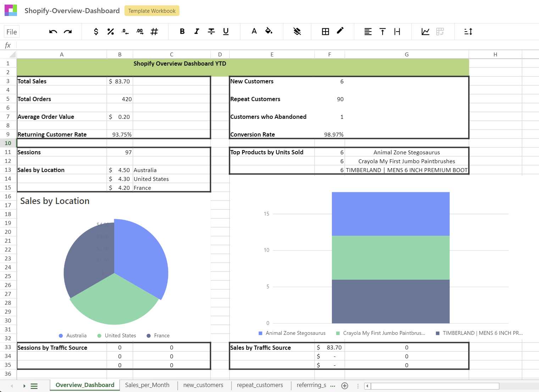Decrease decimal places icon

click(125, 32)
